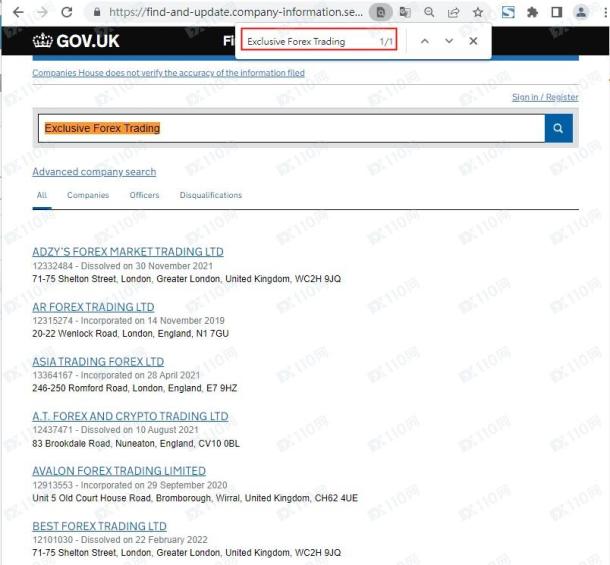The width and height of the screenshot is (610, 565).
Task: Open ASIA TRADING FOREX LTD result
Action: click(98, 362)
